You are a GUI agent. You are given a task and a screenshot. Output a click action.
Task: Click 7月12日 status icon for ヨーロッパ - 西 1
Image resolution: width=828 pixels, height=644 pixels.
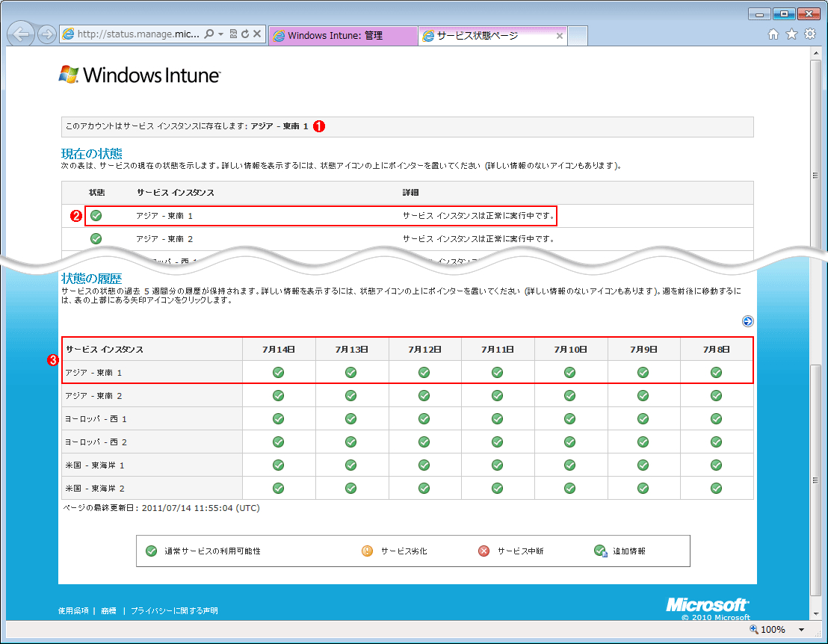pyautogui.click(x=424, y=419)
